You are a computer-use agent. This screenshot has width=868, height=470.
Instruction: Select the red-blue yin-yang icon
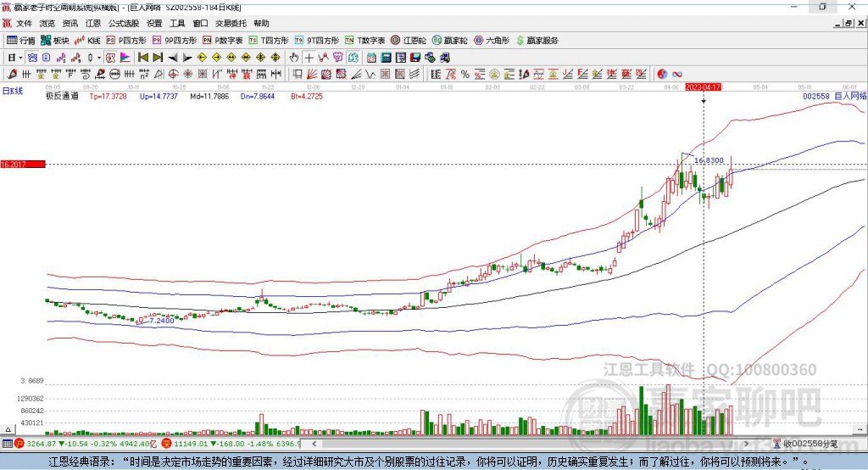click(x=662, y=75)
